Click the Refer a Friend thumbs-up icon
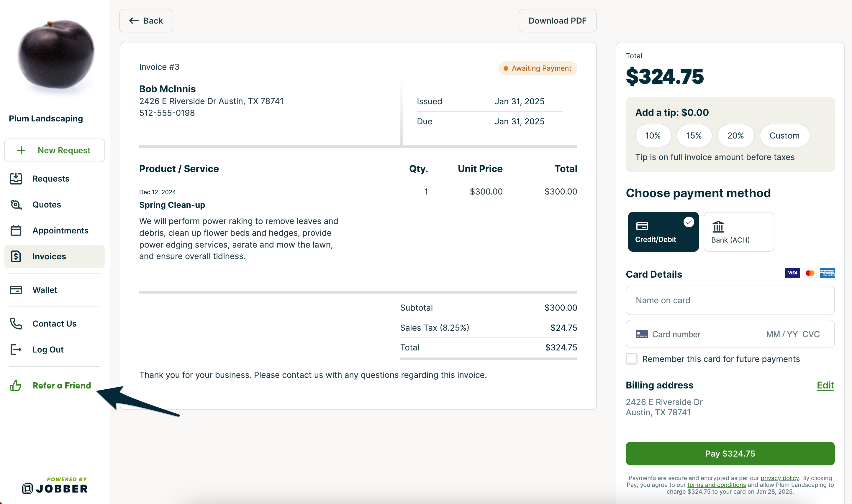Viewport: 852px width, 504px height. [x=16, y=386]
